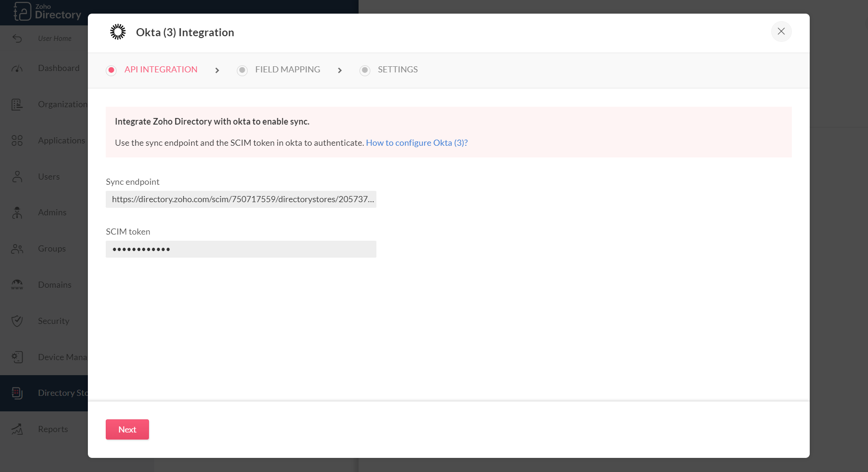The width and height of the screenshot is (868, 472).
Task: Click the Applications grid icon
Action: pos(17,141)
